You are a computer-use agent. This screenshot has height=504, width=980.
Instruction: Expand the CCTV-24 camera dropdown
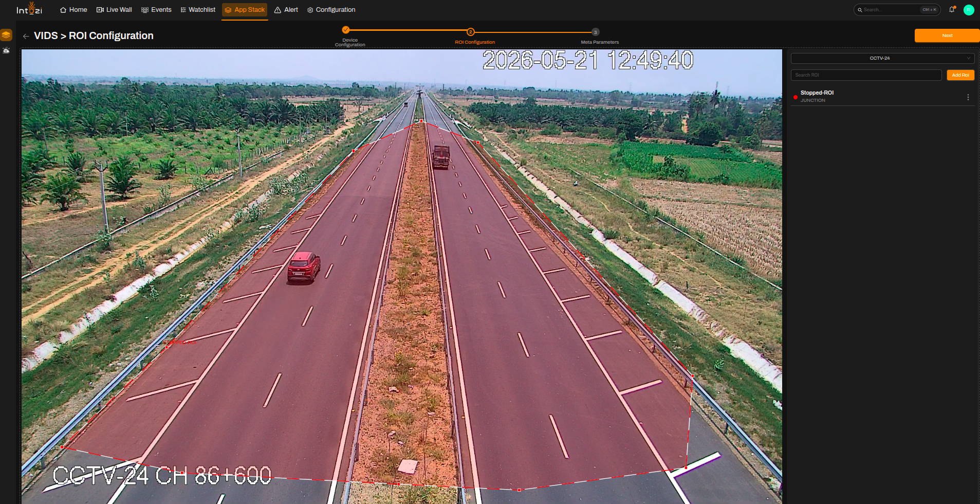(882, 58)
